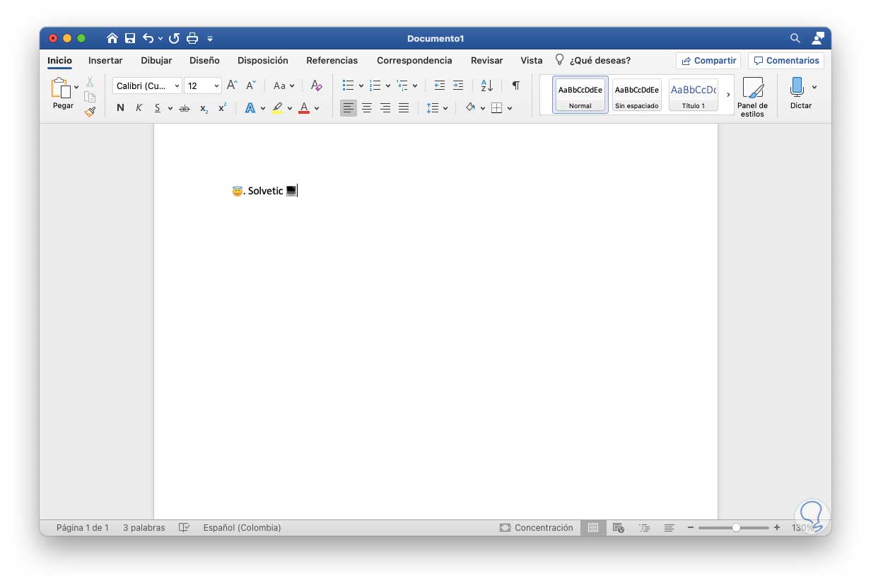Expand the styles gallery arrow
Screen dimensions: 871x588
[x=728, y=95]
